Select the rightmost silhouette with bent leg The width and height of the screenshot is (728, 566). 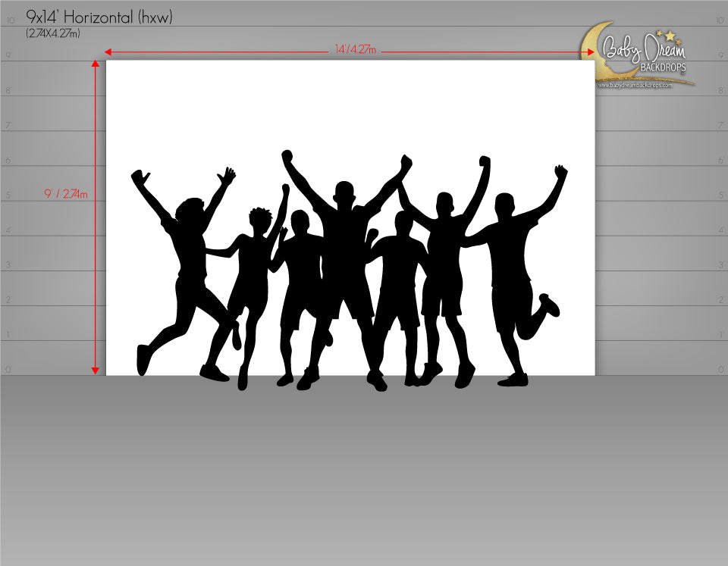(513, 273)
